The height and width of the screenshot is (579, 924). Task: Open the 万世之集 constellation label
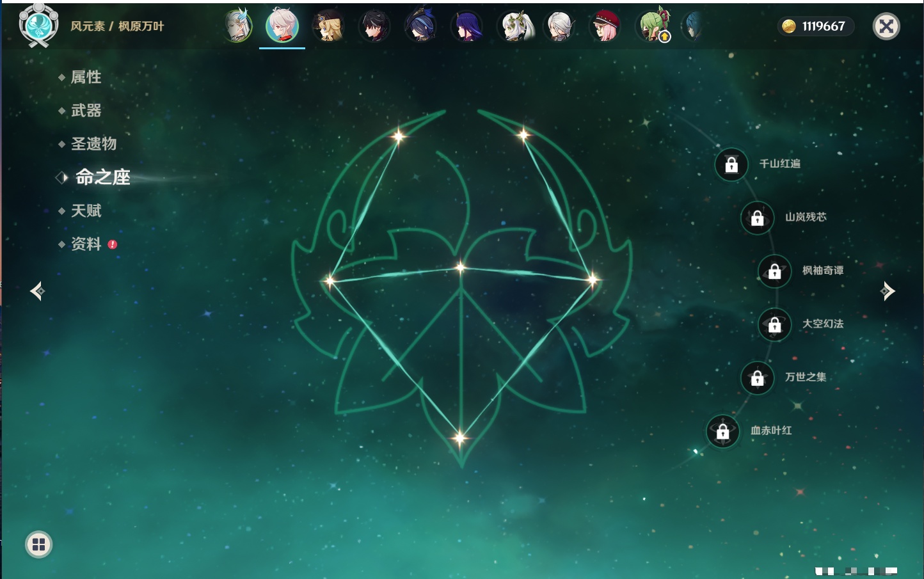pyautogui.click(x=806, y=377)
